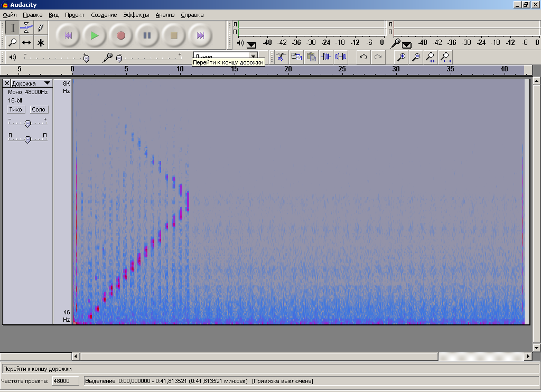Toggle the Соло button on track
541x392 pixels.
(39, 109)
